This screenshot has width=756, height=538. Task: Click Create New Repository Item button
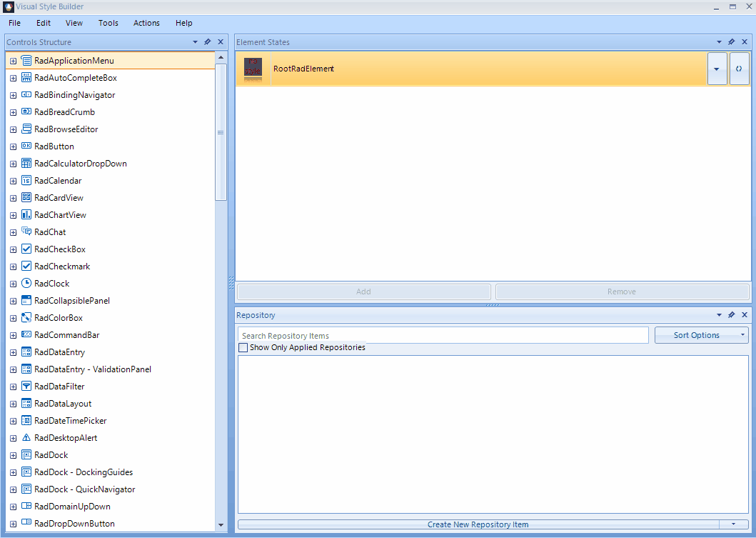[x=478, y=524]
